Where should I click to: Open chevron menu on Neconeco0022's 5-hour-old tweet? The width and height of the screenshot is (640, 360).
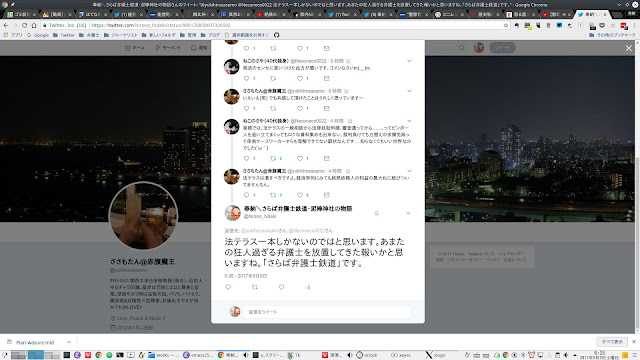[x=409, y=61]
